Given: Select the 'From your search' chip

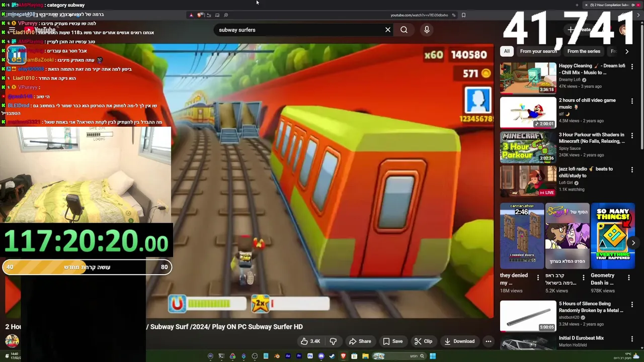Looking at the screenshot, I should coord(538,51).
